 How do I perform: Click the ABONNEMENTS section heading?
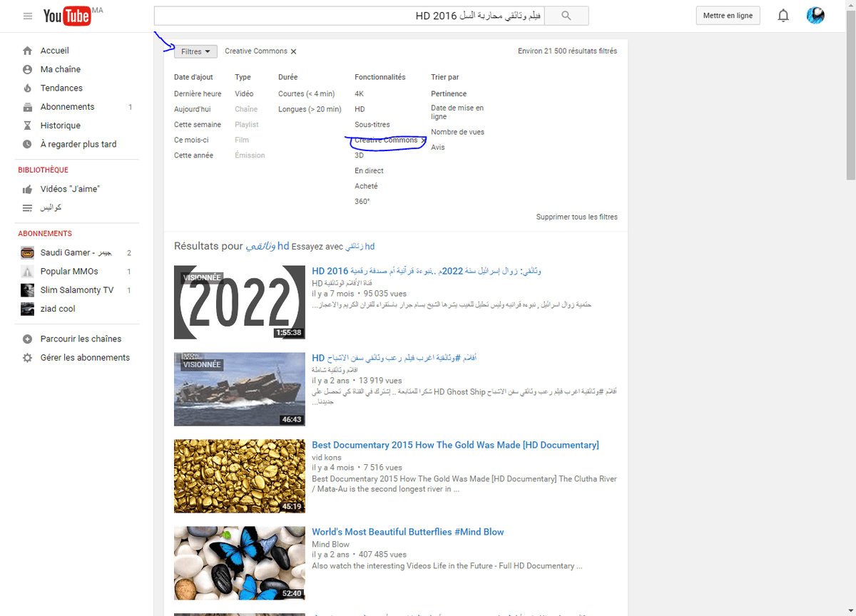click(x=45, y=234)
